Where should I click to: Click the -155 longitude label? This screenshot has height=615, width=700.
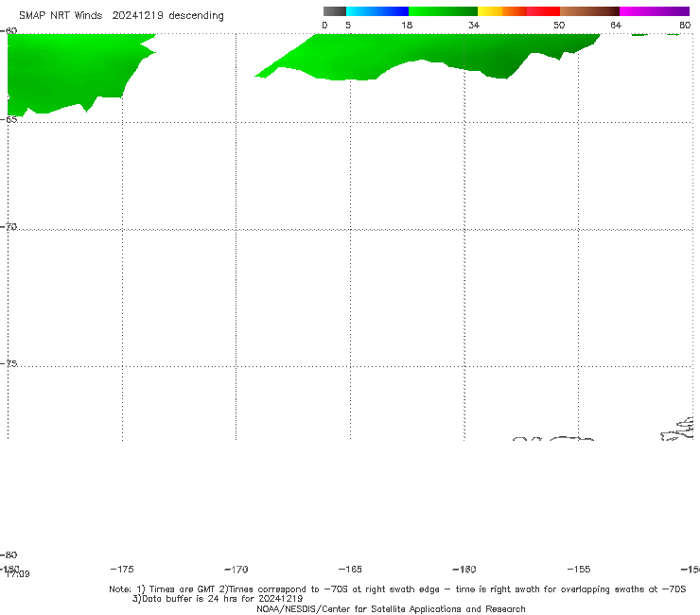click(x=579, y=569)
